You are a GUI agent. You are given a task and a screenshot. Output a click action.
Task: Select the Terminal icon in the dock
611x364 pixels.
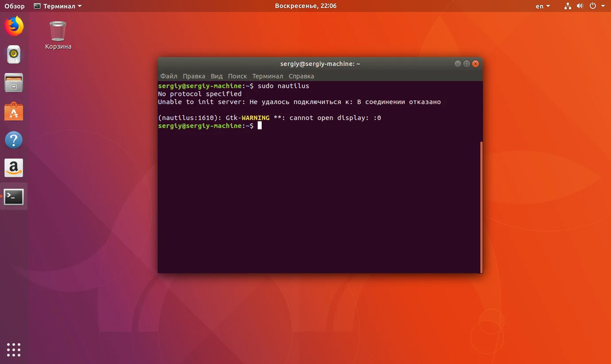pyautogui.click(x=14, y=197)
